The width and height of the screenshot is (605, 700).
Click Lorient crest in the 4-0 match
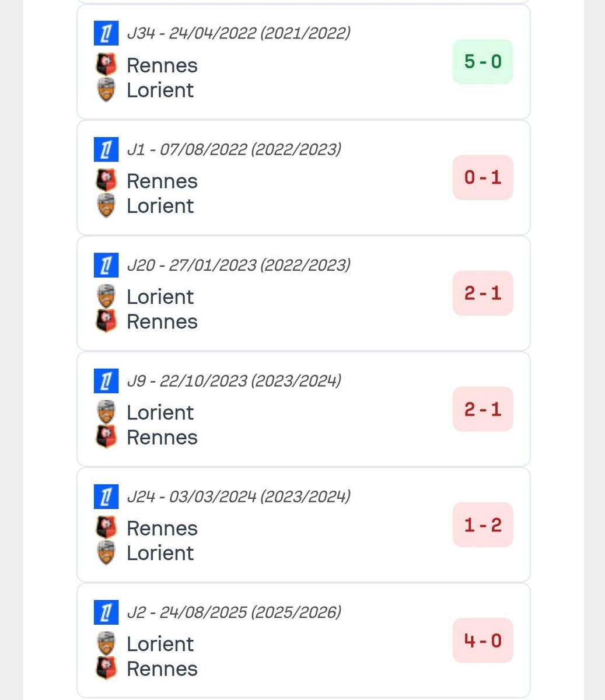(x=106, y=643)
